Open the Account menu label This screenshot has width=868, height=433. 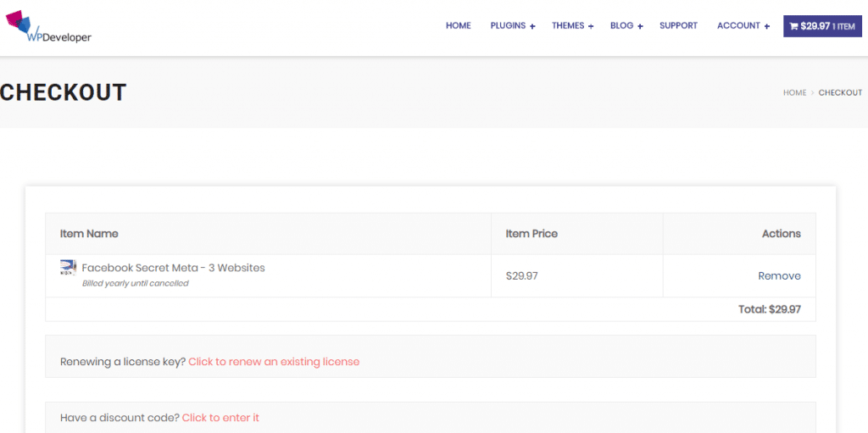tap(738, 26)
